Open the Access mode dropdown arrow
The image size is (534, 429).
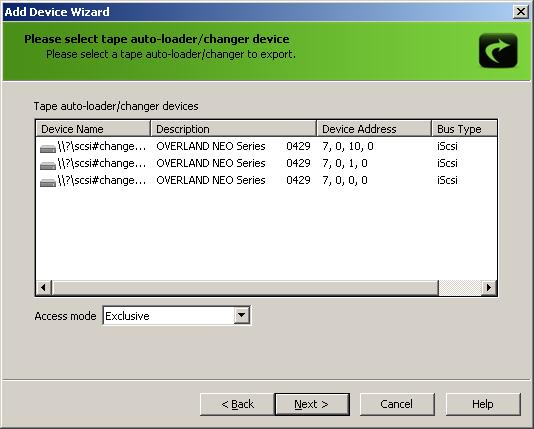[241, 315]
